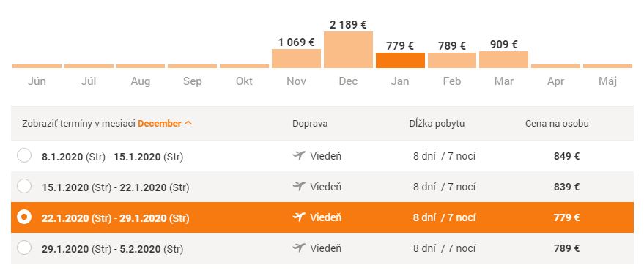Click the airplane icon in the 8.1.2020 row
The width and height of the screenshot is (644, 279).
pos(299,155)
